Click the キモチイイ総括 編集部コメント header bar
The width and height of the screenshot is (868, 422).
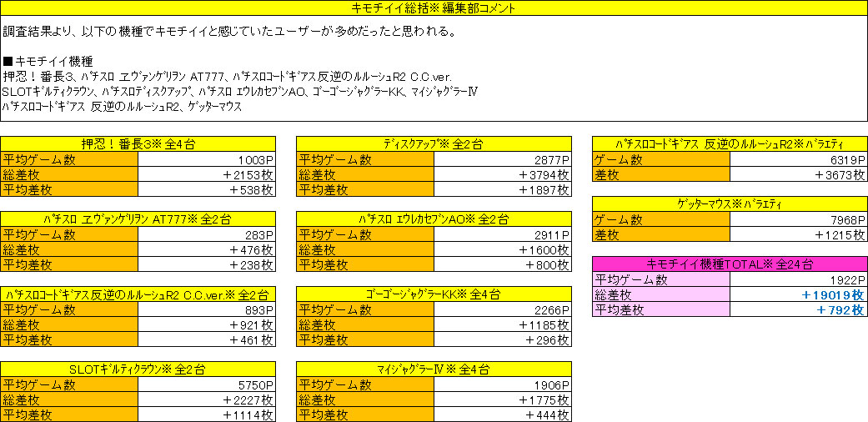[x=434, y=9]
